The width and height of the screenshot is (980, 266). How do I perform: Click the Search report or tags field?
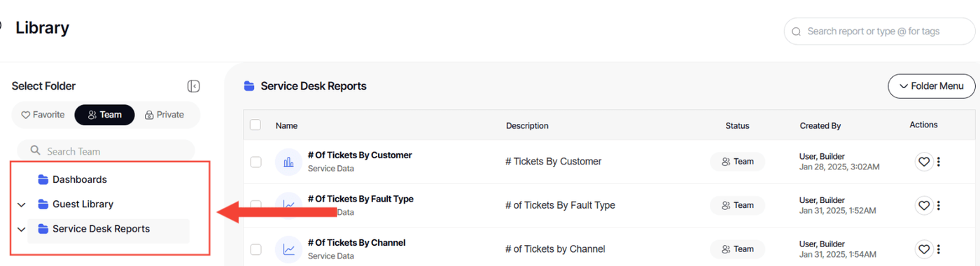click(879, 31)
